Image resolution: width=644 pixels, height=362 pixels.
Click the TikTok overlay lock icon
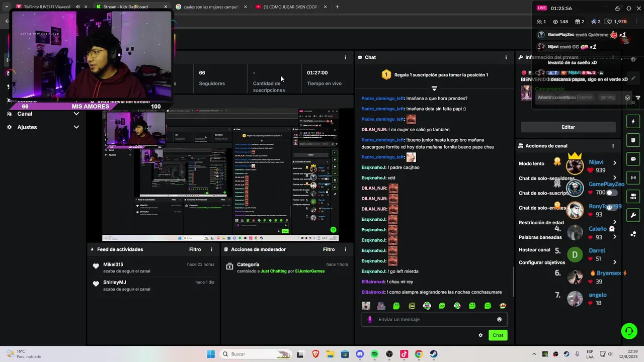click(617, 9)
